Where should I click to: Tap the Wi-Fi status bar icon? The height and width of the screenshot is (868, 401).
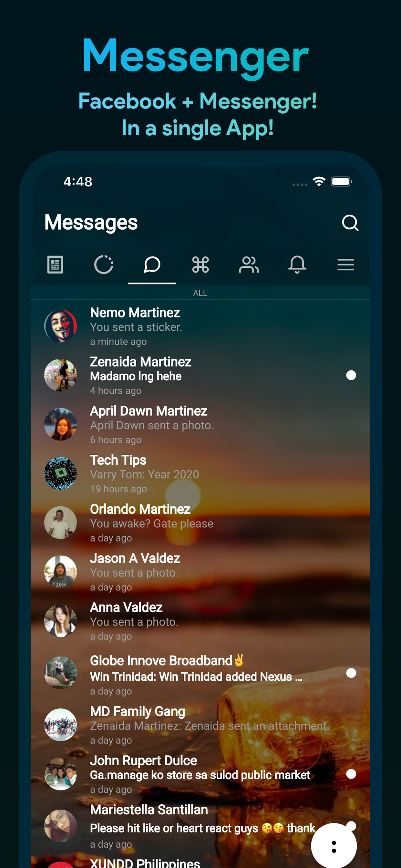tap(319, 181)
